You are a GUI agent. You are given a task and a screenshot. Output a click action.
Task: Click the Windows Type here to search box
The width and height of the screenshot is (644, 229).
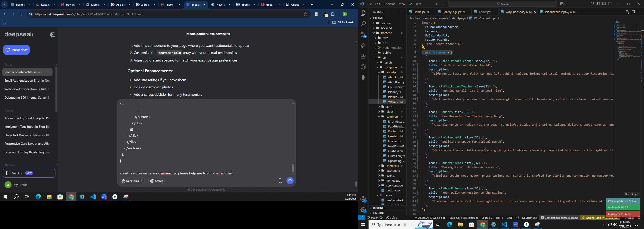(x=401, y=225)
